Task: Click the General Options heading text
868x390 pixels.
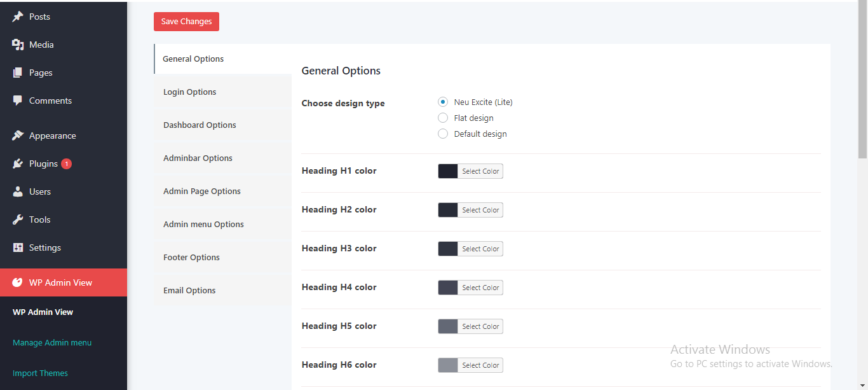Action: tap(341, 71)
